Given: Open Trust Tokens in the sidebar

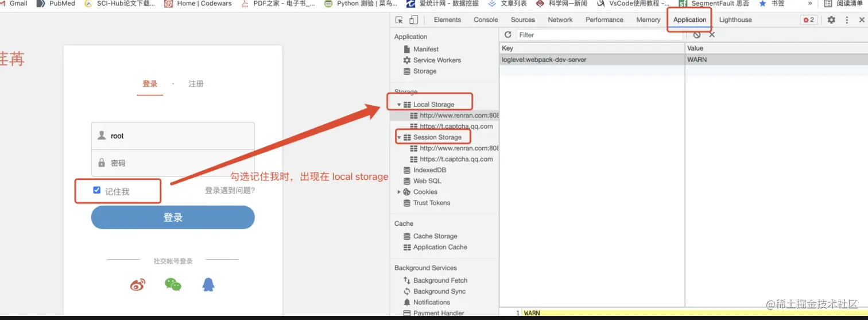Looking at the screenshot, I should (x=427, y=203).
